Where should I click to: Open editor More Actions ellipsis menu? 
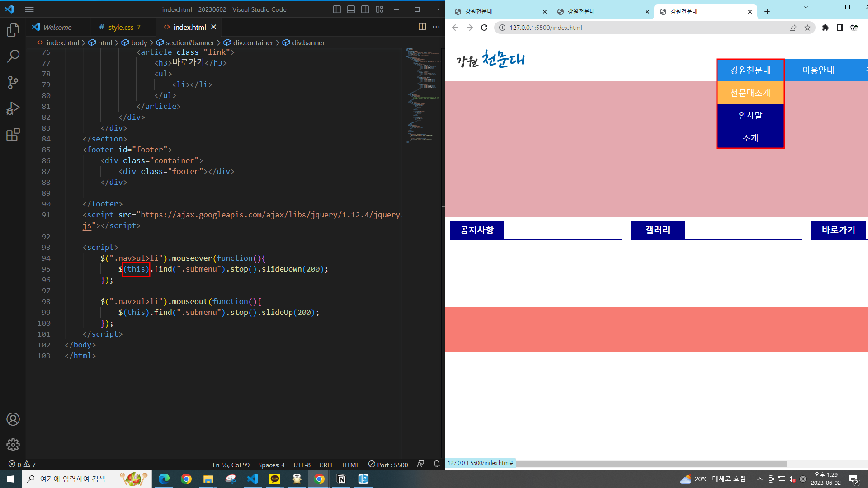[x=436, y=27]
